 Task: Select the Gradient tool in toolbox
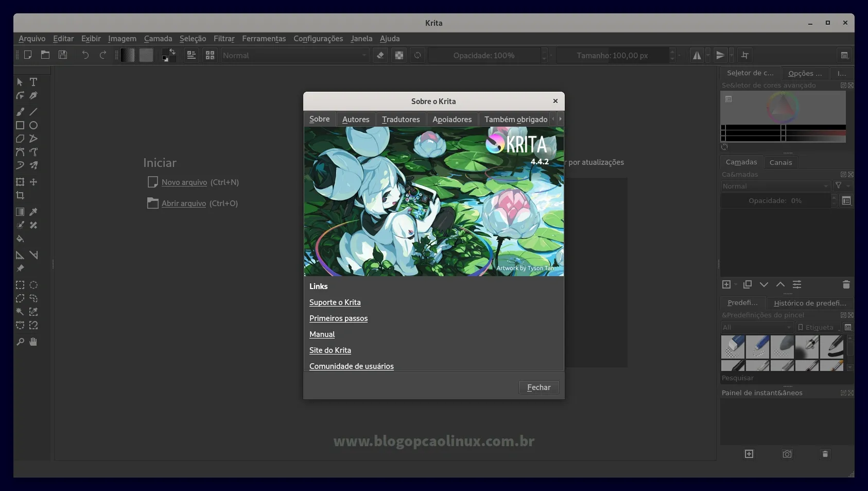tap(20, 212)
